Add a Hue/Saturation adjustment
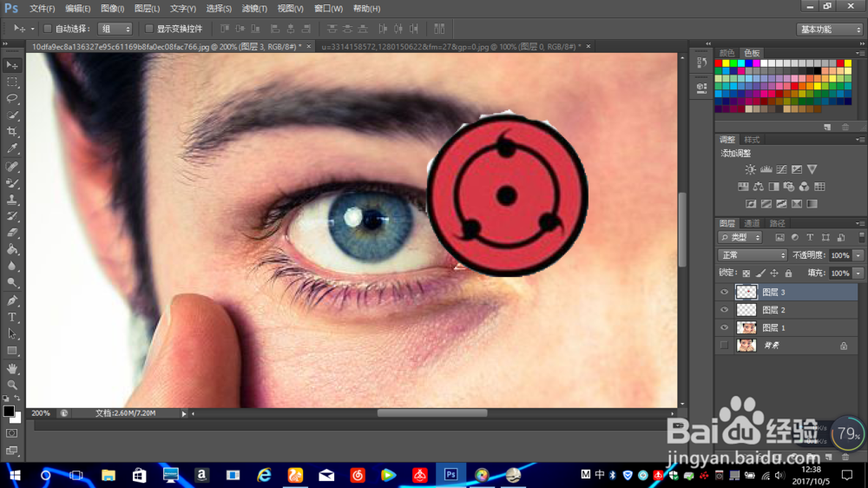The image size is (868, 488). [x=743, y=187]
